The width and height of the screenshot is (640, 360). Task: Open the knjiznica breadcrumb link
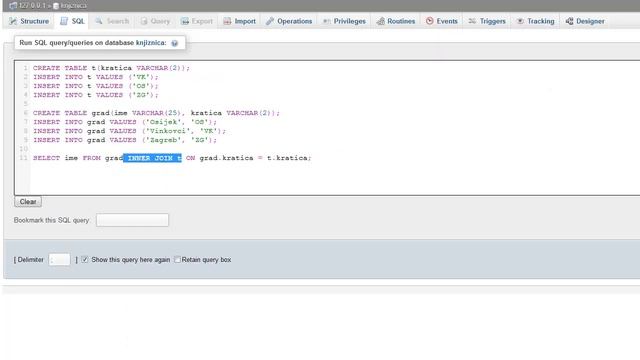click(x=73, y=6)
